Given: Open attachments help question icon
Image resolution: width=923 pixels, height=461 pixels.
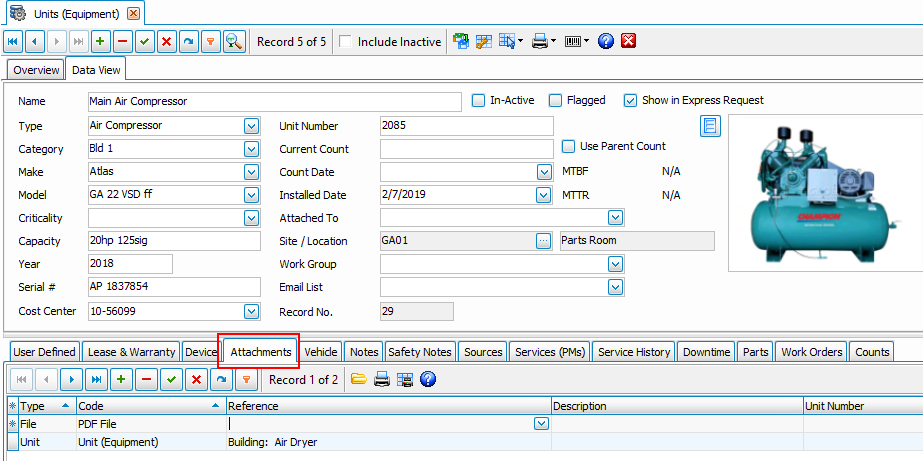Looking at the screenshot, I should (x=428, y=380).
